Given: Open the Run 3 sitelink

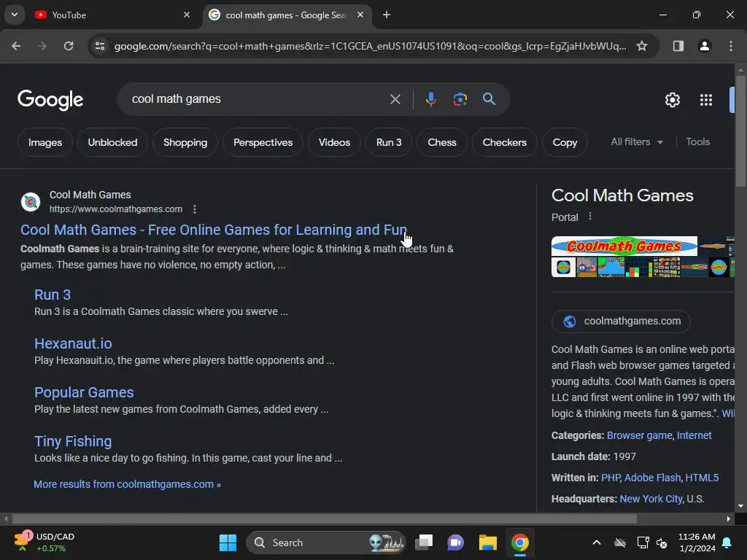Looking at the screenshot, I should point(53,295).
